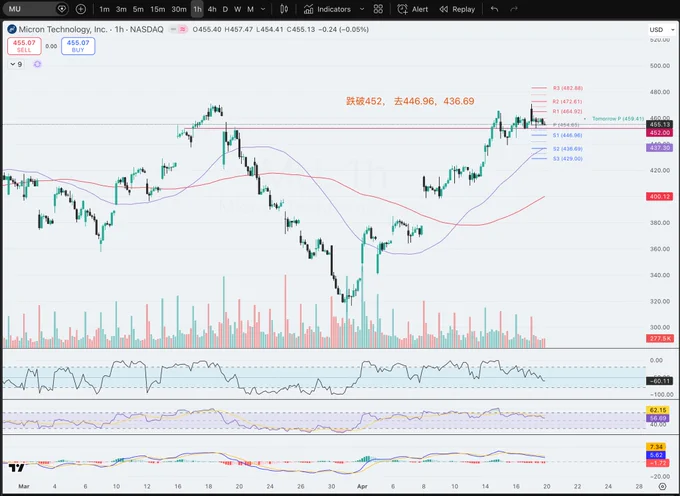Click the Micron Technology, Inc. title
This screenshot has height=496, width=680.
(62, 29)
